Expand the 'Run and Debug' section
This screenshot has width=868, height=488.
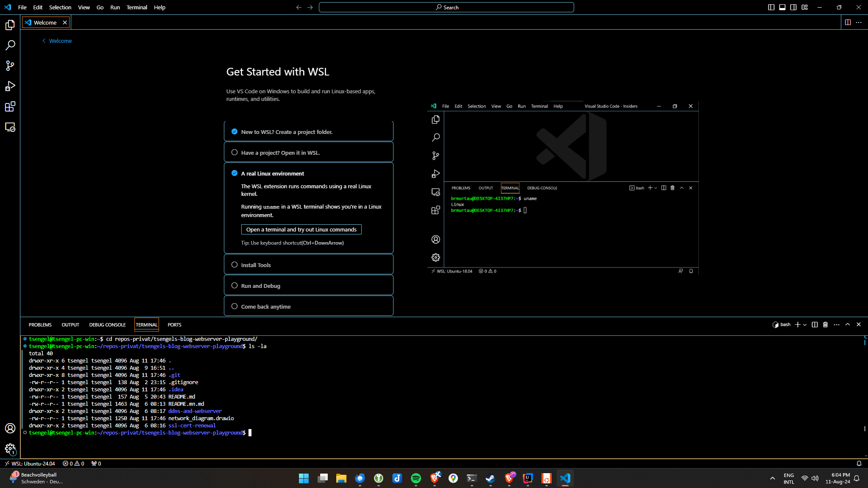pyautogui.click(x=309, y=285)
